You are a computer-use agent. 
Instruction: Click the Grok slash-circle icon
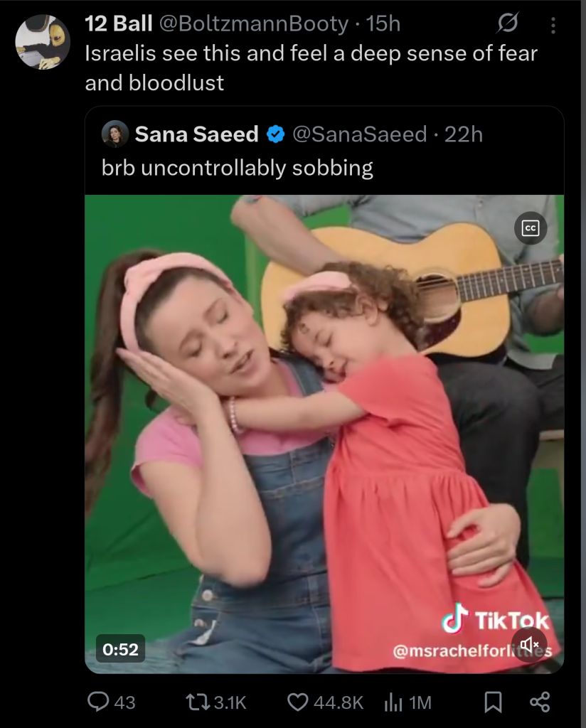click(507, 23)
